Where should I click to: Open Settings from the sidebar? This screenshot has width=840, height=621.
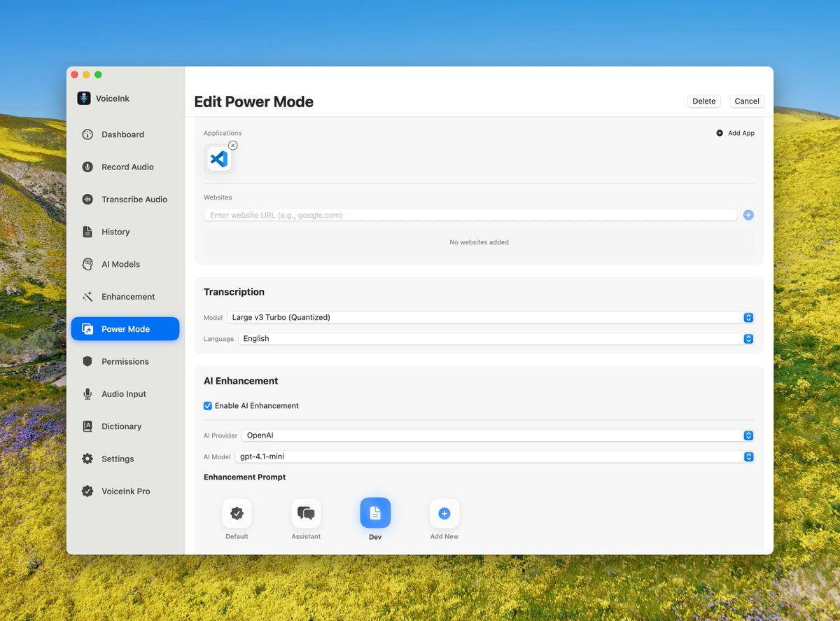click(125, 459)
